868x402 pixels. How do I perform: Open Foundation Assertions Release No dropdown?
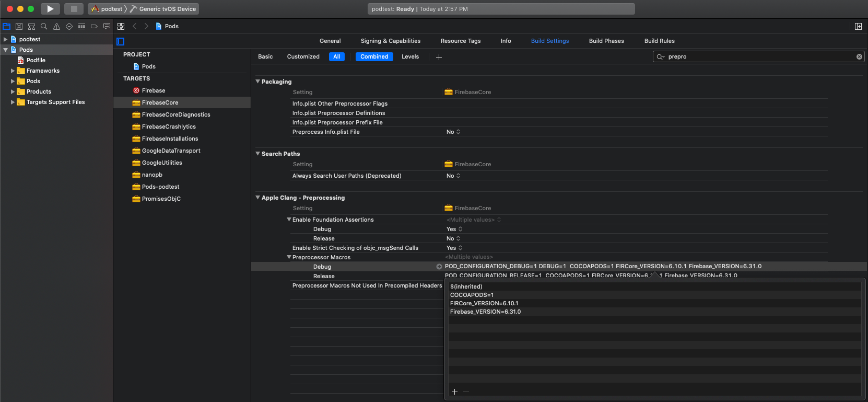pos(453,238)
